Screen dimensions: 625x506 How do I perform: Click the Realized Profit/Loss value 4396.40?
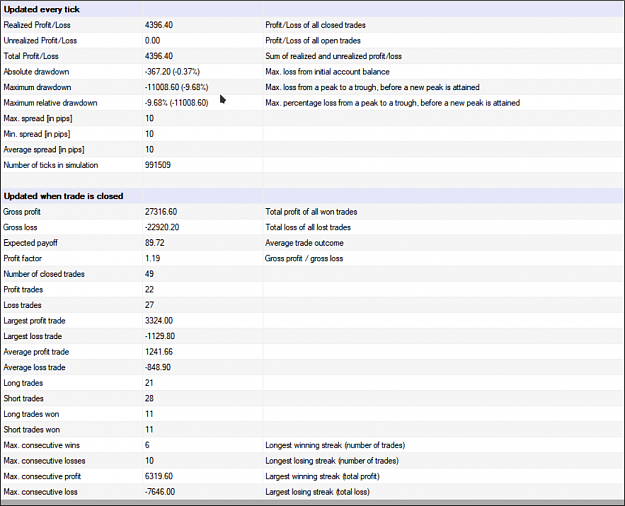pos(159,25)
